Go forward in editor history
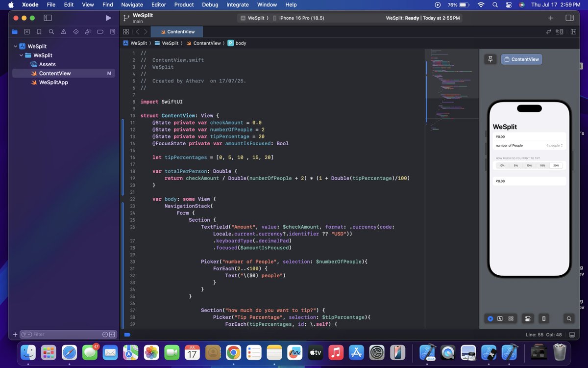 pos(146,31)
